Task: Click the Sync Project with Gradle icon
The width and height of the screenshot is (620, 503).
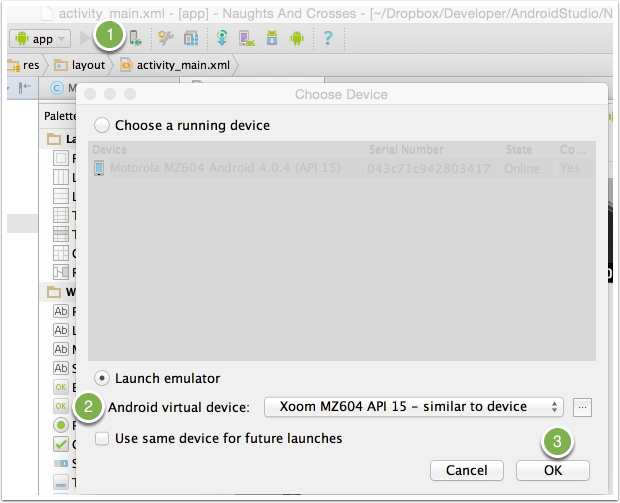Action: (221, 38)
